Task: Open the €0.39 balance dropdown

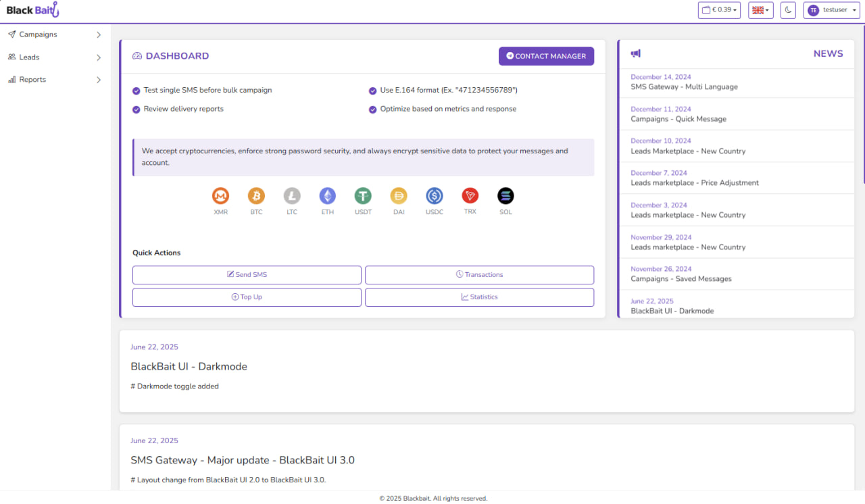Action: pos(718,9)
